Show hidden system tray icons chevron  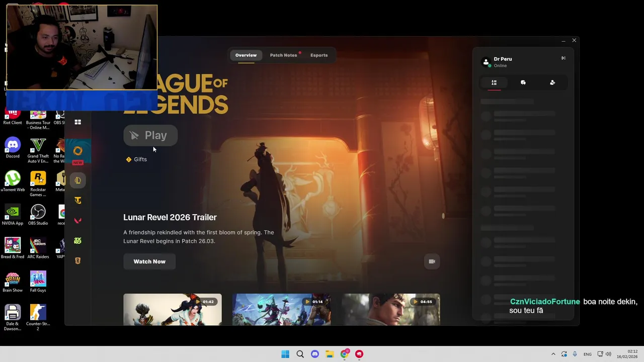pos(553,354)
